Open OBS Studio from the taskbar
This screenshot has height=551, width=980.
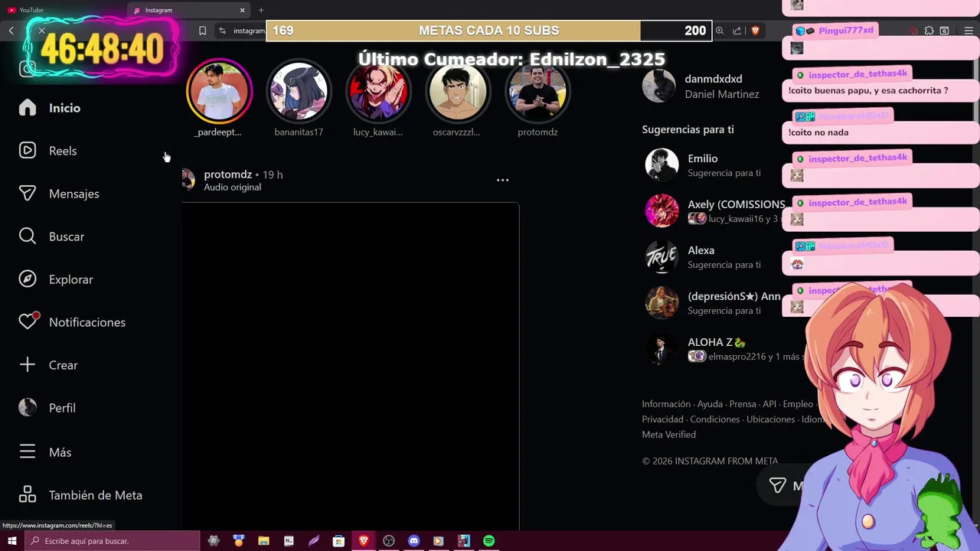pos(389,541)
